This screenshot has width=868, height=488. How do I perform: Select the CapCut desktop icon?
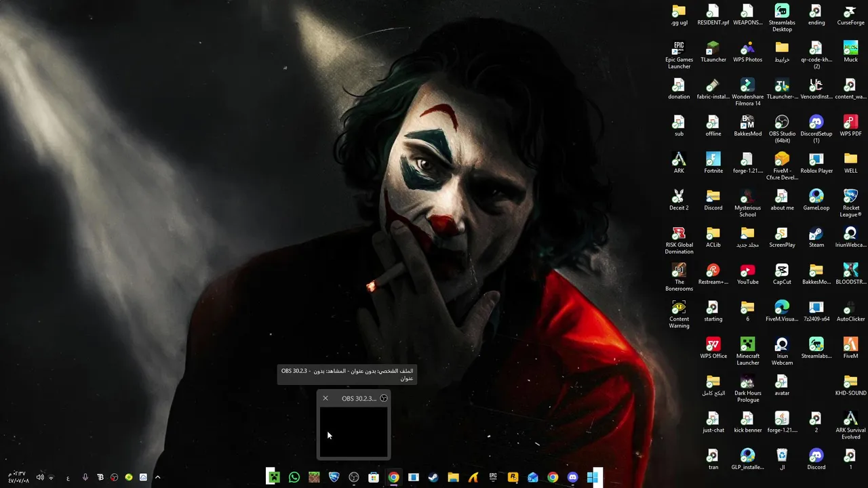(782, 274)
